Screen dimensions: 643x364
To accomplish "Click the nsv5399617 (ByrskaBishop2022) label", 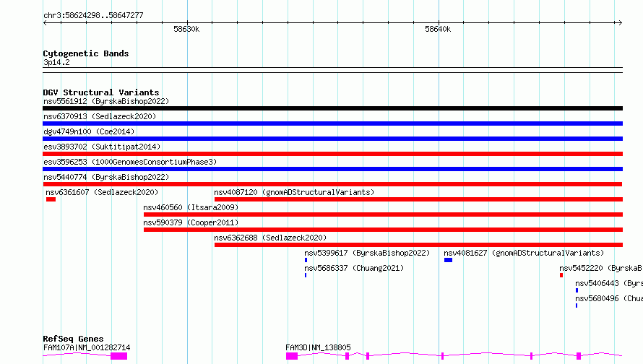I will [367, 253].
